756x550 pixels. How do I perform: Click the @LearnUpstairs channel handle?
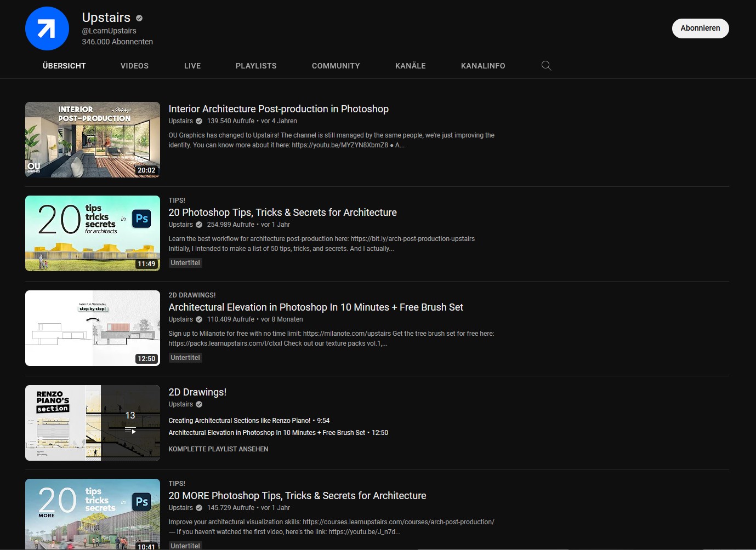(x=109, y=31)
